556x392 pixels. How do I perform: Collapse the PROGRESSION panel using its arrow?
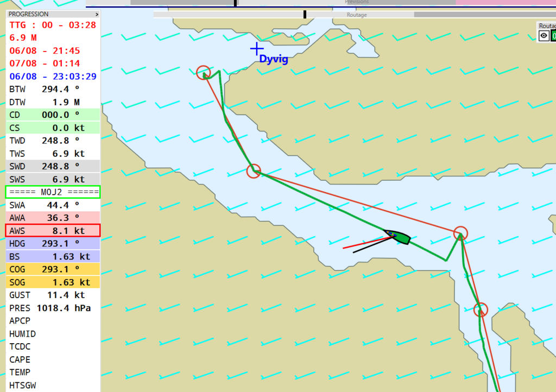pos(97,14)
